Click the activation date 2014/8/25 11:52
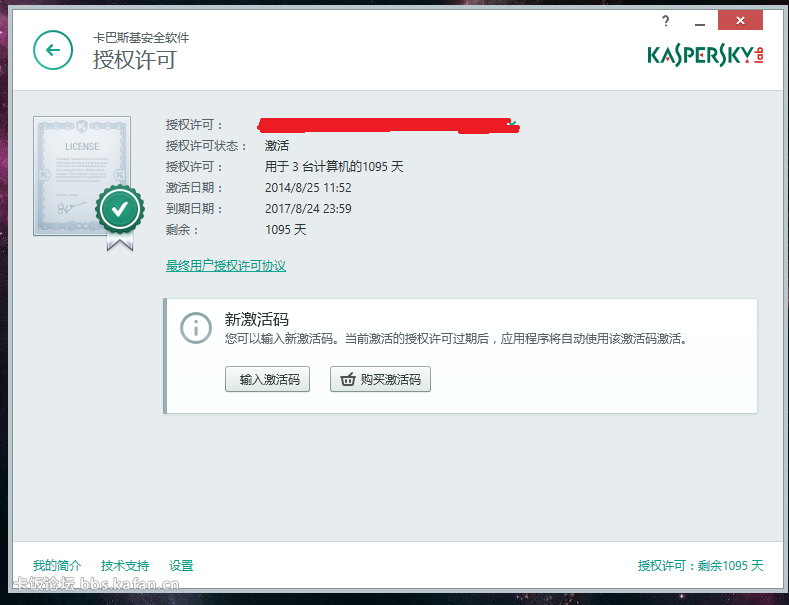 (308, 188)
